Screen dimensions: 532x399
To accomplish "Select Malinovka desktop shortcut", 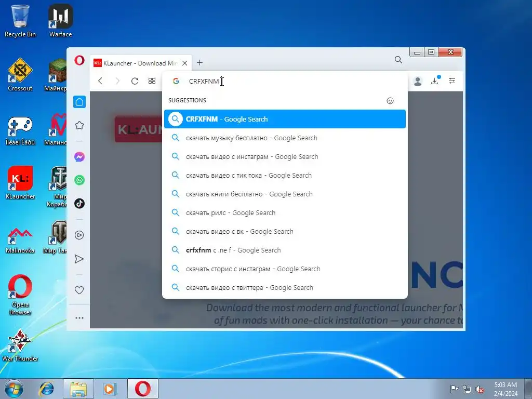I will click(x=20, y=240).
